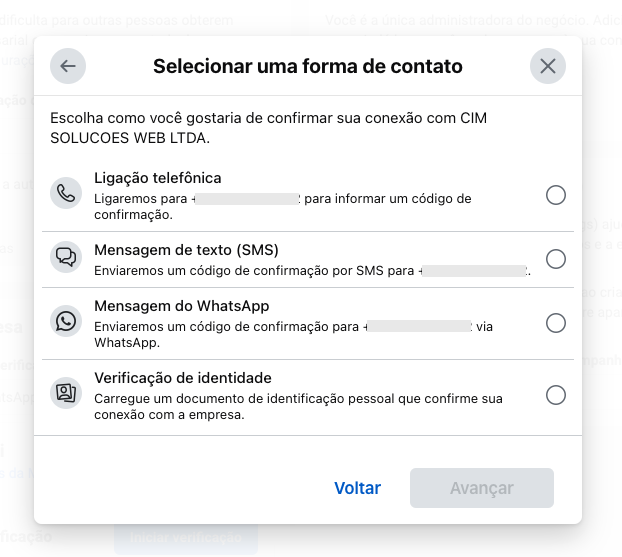The image size is (622, 557).
Task: Click the phone call confirmation code description
Action: pyautogui.click(x=282, y=206)
